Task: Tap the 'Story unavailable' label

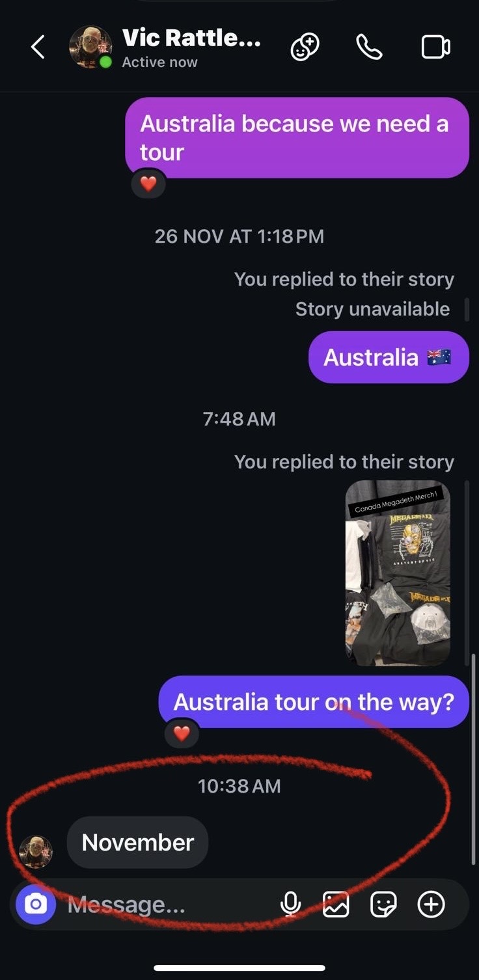Action: pos(372,309)
